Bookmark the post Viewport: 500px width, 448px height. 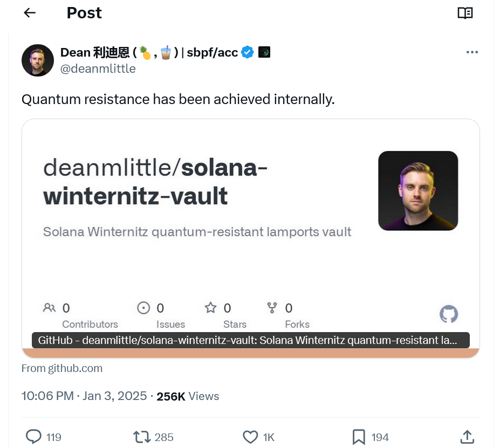pyautogui.click(x=359, y=437)
